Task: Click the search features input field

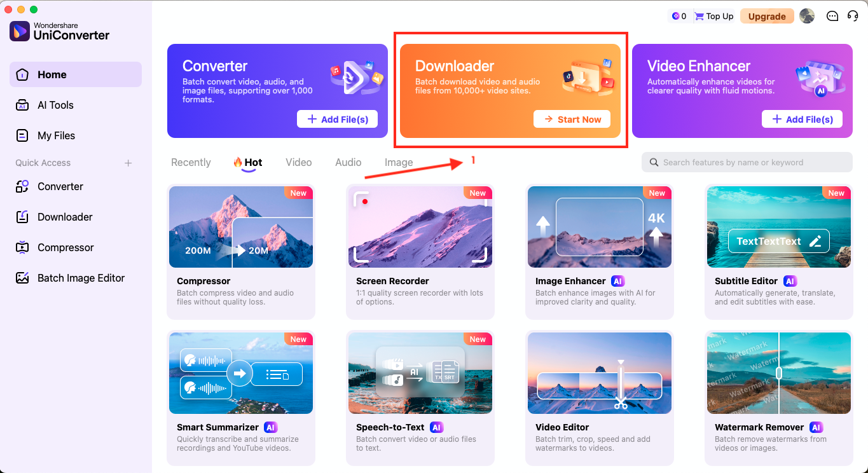Action: click(747, 162)
